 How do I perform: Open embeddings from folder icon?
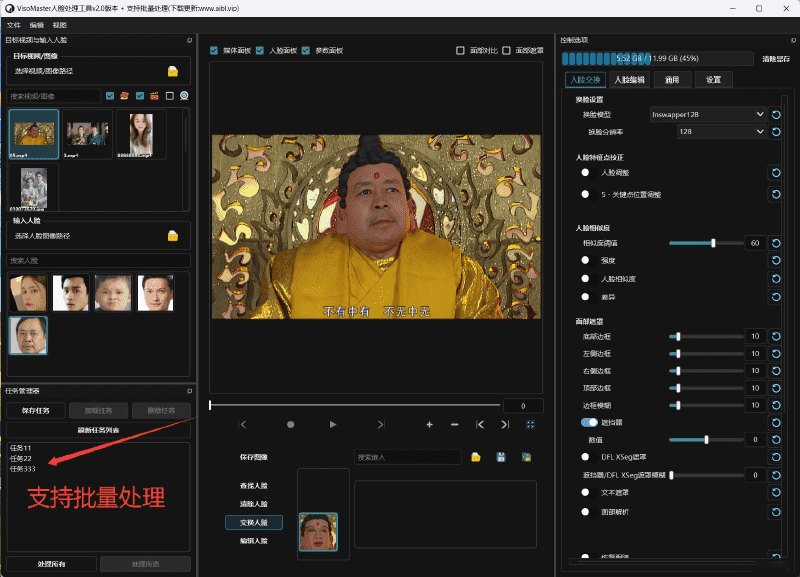click(476, 457)
